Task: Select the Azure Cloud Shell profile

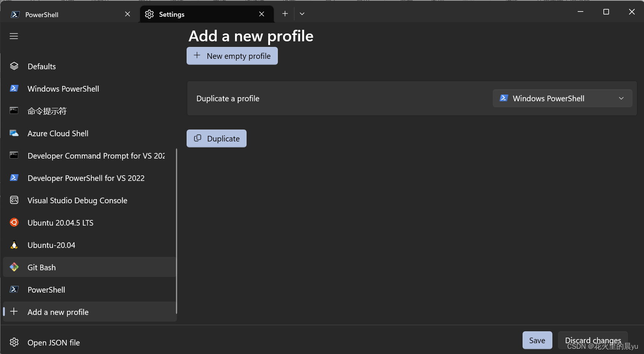Action: 89,133
